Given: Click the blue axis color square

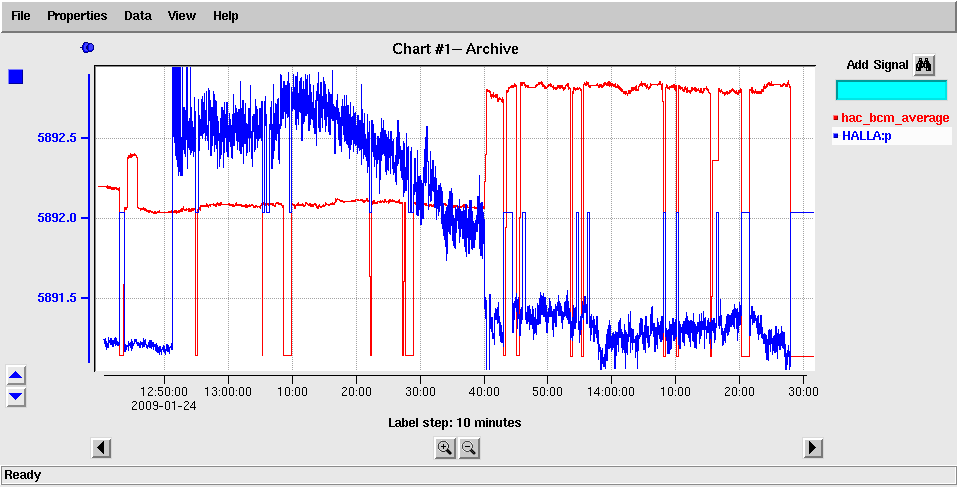Looking at the screenshot, I should click(x=15, y=77).
